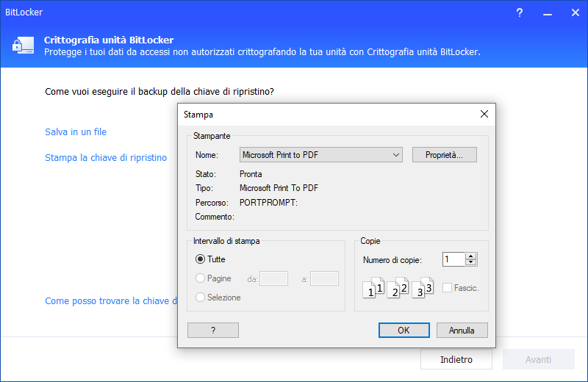Minimize the BitLocker window
The width and height of the screenshot is (588, 382).
(548, 12)
